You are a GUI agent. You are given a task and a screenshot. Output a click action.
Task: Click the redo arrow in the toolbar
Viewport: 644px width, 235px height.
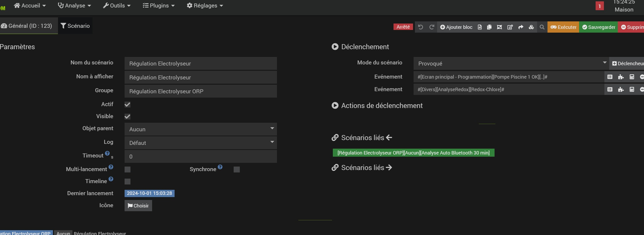[431, 27]
